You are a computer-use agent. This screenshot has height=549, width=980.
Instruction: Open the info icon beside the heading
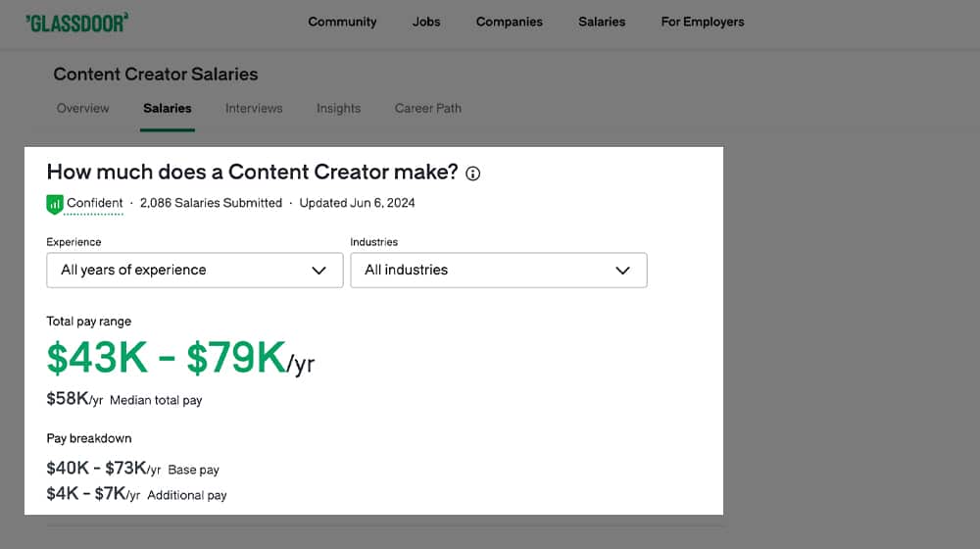(473, 174)
